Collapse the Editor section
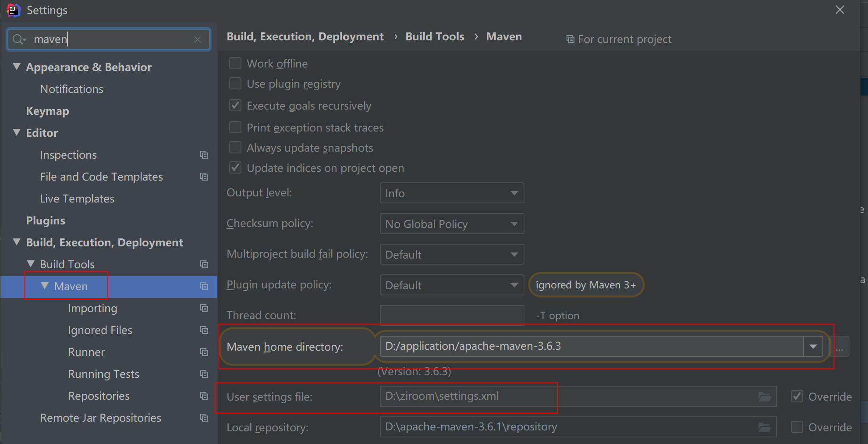This screenshot has width=868, height=444. (17, 132)
